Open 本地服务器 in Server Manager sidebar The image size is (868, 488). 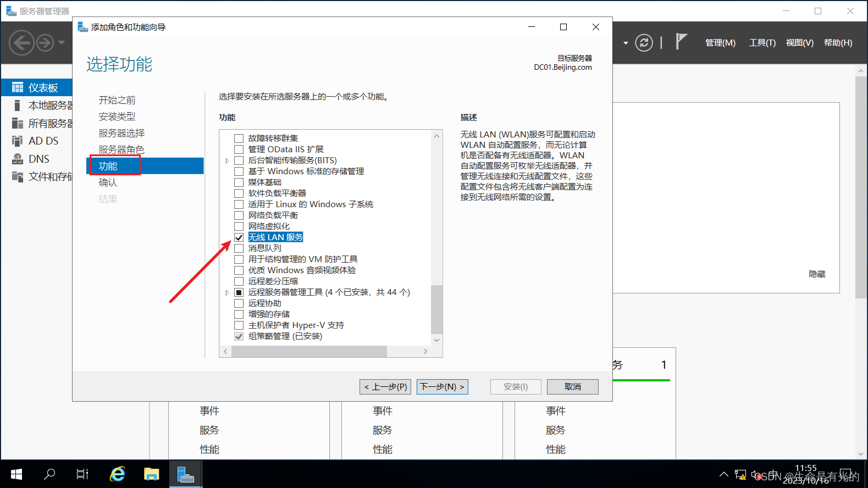pyautogui.click(x=37, y=105)
